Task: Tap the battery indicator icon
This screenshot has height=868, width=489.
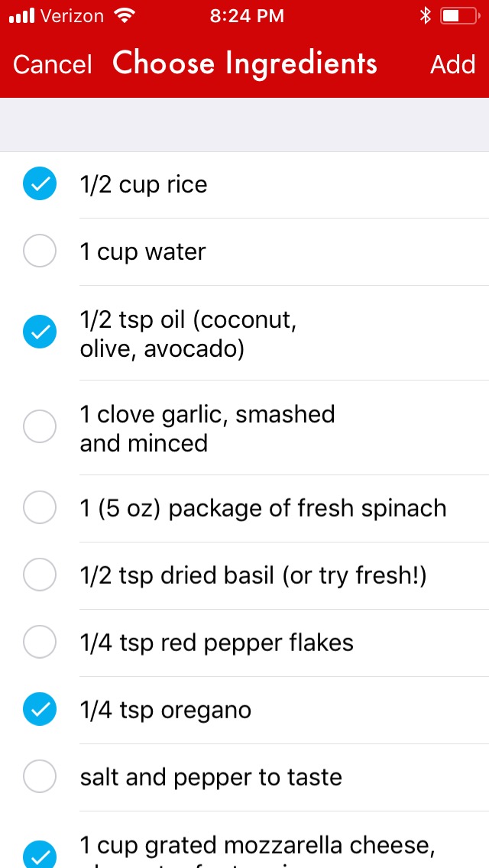Action: tap(459, 16)
